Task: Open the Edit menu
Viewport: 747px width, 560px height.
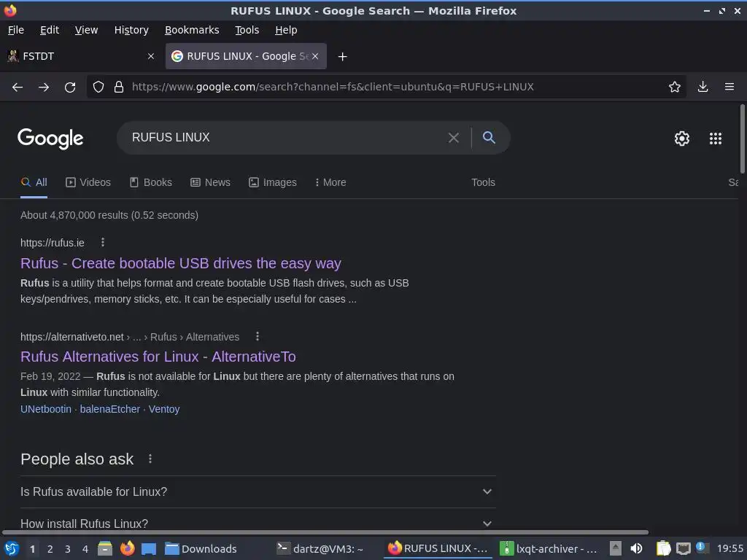Action: pos(50,30)
